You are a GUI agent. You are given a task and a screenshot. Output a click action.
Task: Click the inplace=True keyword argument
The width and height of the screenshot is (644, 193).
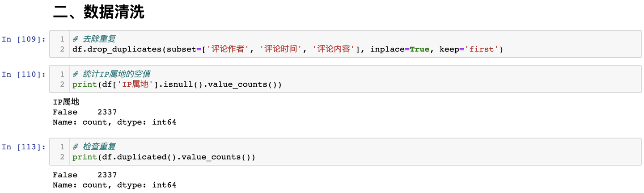coord(399,49)
